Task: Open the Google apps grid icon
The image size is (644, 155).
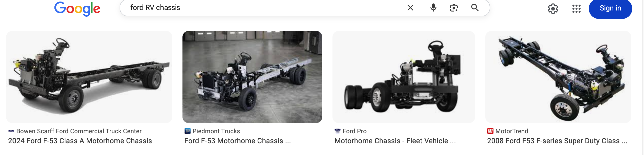Action: 576,9
